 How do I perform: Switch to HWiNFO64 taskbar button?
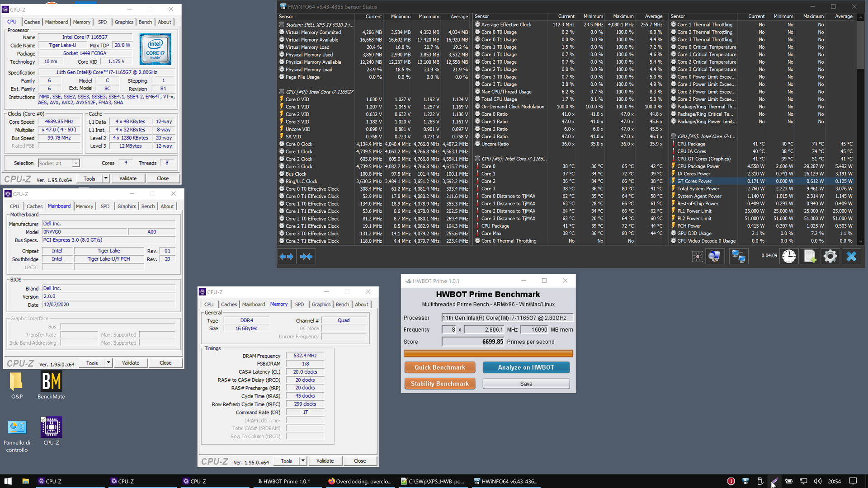[x=505, y=481]
